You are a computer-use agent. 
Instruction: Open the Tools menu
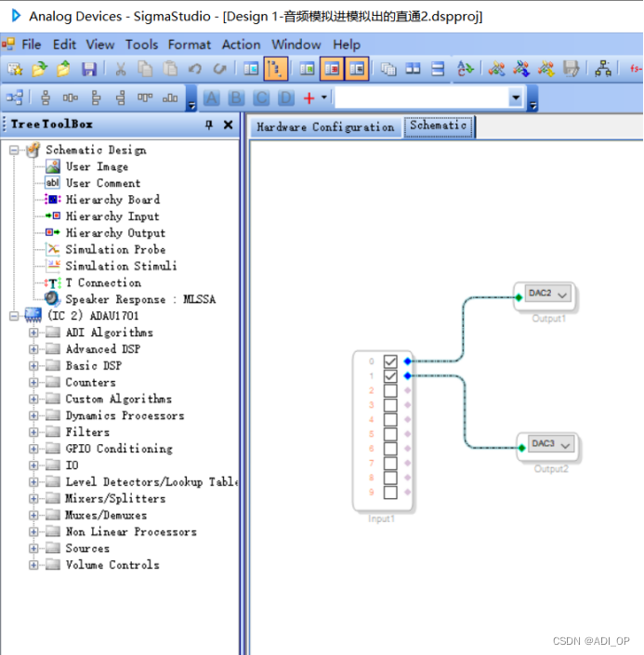pos(141,45)
